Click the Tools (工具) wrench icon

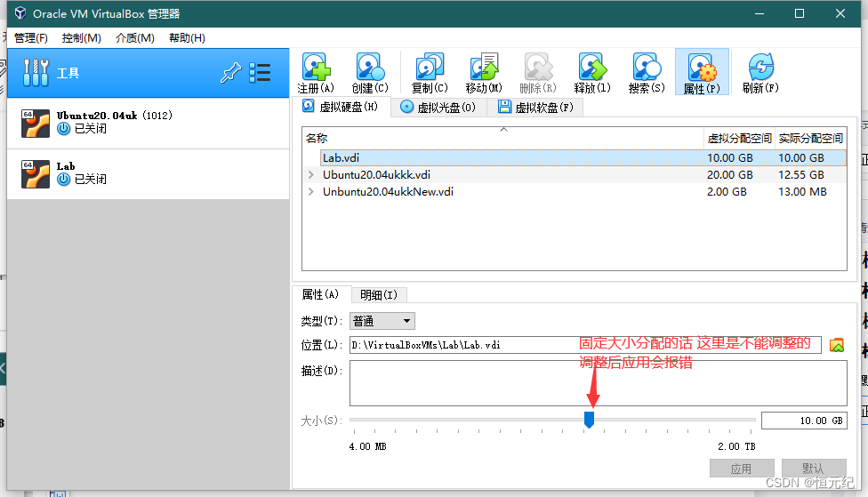[36, 73]
